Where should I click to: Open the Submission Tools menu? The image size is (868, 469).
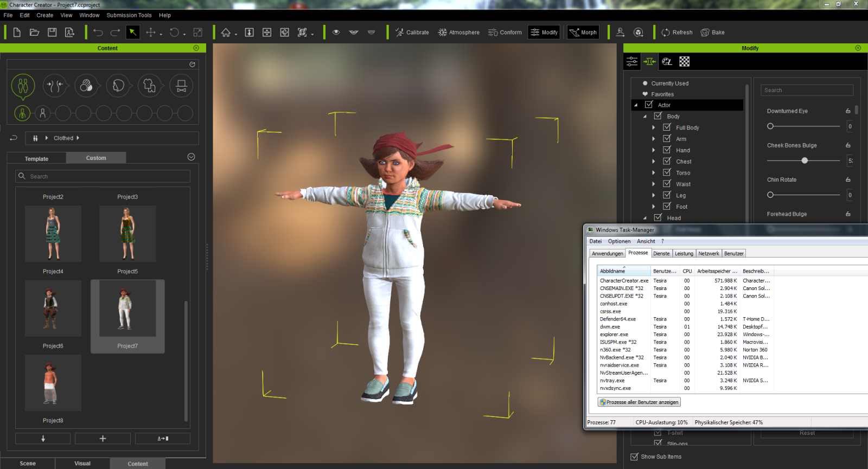click(129, 15)
